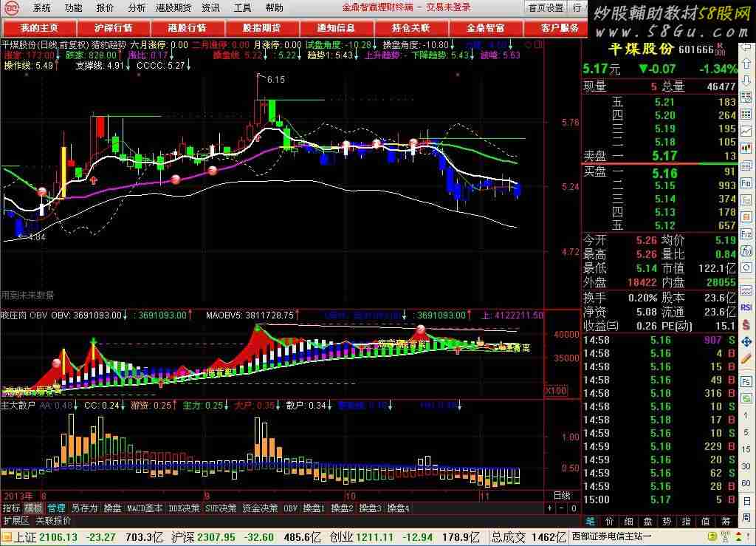
Task: Click 另存为 in the template bar
Action: coord(84,508)
